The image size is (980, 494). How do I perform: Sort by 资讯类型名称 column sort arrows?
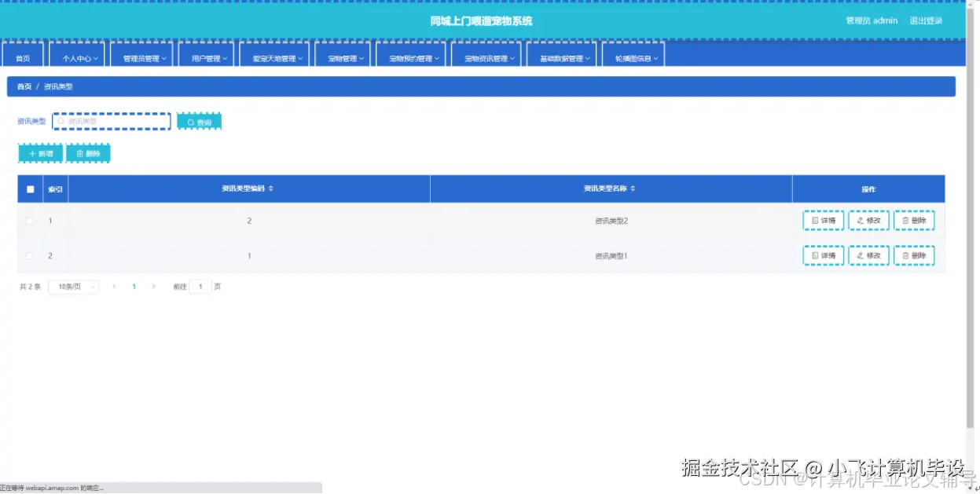(x=633, y=188)
